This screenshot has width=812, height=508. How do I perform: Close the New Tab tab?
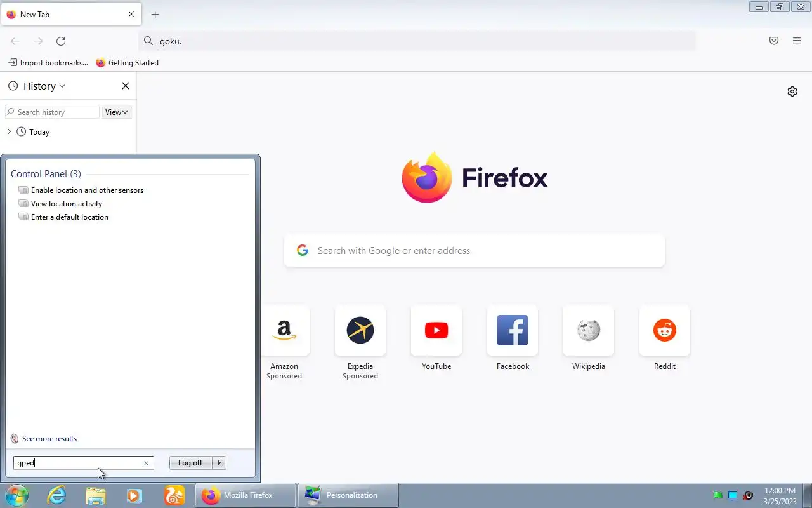[131, 14]
